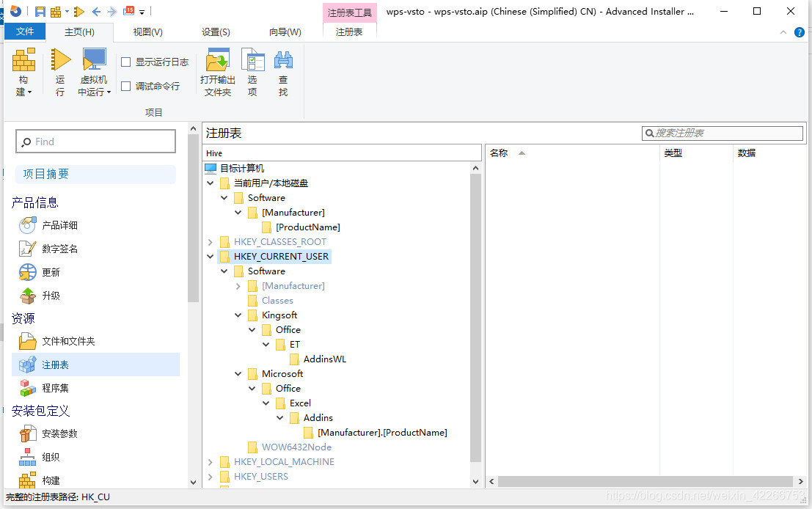The width and height of the screenshot is (812, 509).
Task: Click the values list horizontal scrollbar
Action: (x=645, y=482)
